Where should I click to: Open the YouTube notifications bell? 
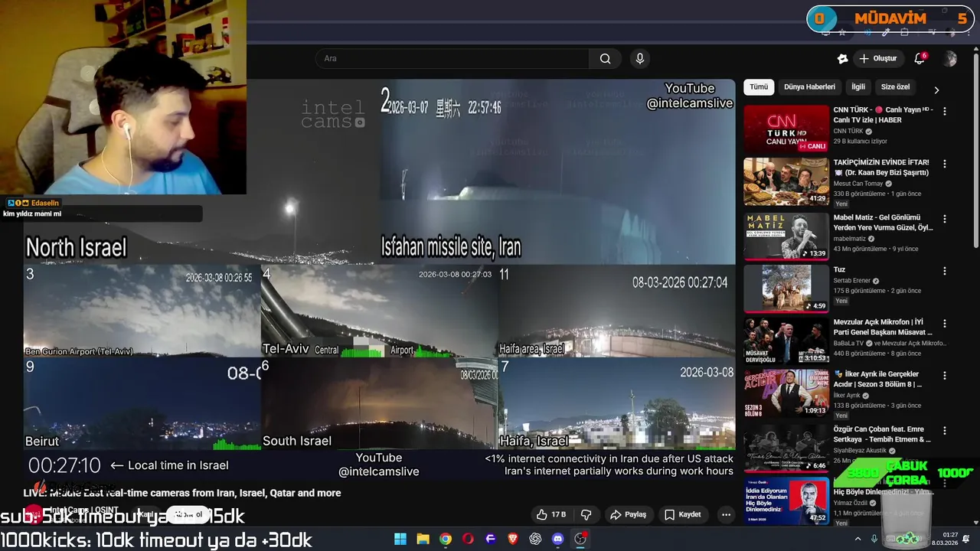point(920,59)
